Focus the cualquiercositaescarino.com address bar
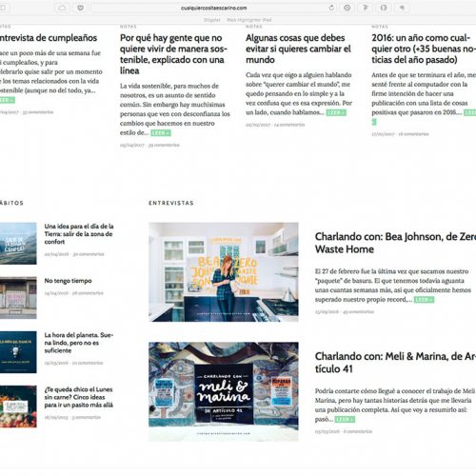Image resolution: width=476 pixels, height=476 pixels. click(x=213, y=8)
